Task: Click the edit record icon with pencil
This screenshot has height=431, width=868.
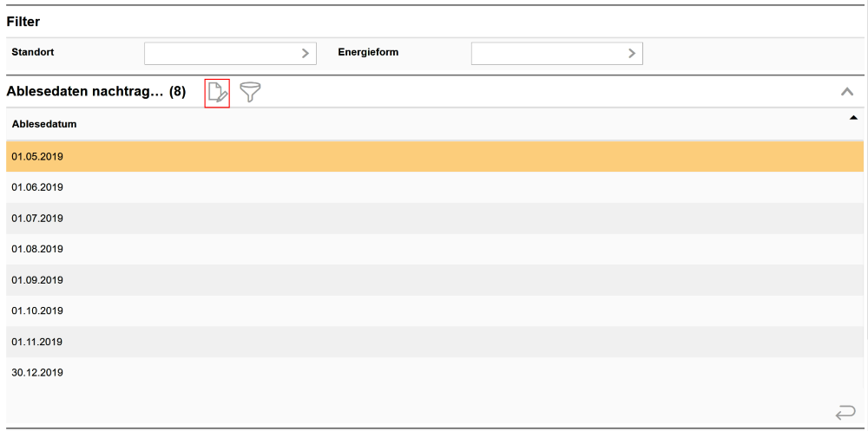Action: point(217,93)
